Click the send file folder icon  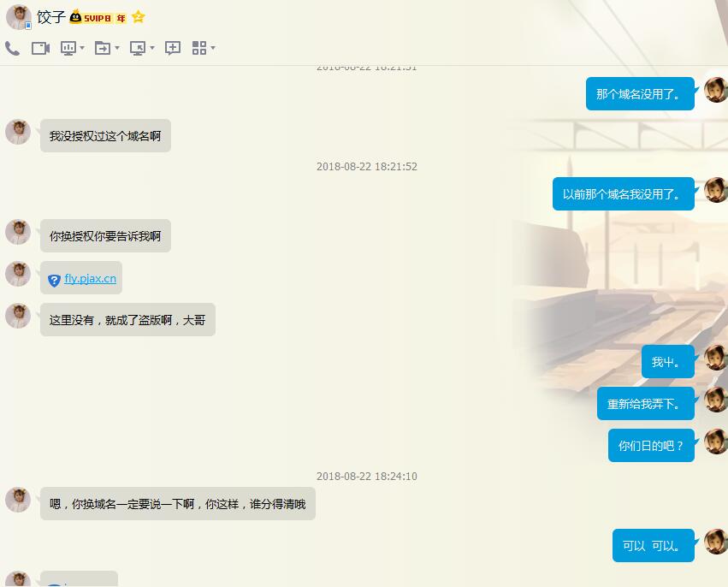103,49
